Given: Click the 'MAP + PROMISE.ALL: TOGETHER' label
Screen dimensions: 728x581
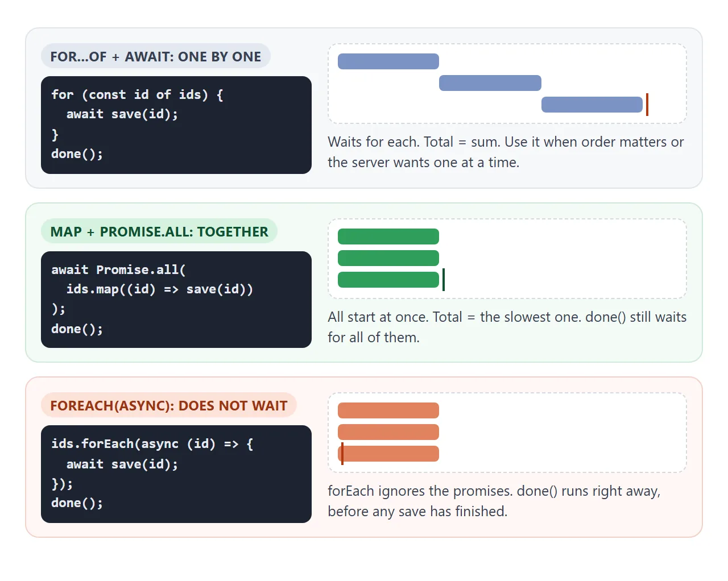Looking at the screenshot, I should tap(159, 231).
